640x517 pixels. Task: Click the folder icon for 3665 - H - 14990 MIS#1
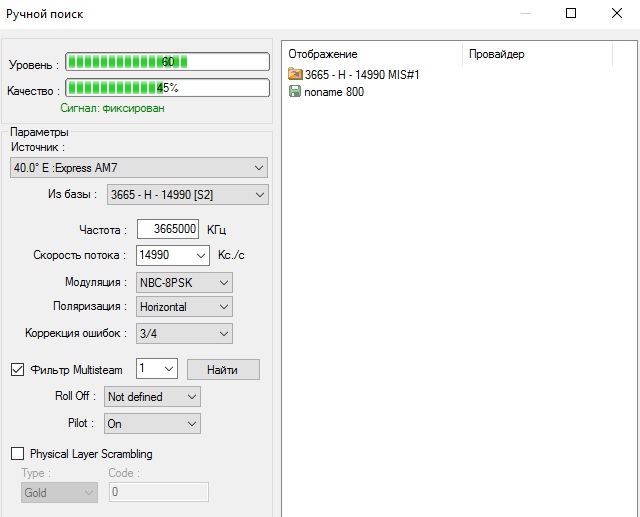[295, 75]
